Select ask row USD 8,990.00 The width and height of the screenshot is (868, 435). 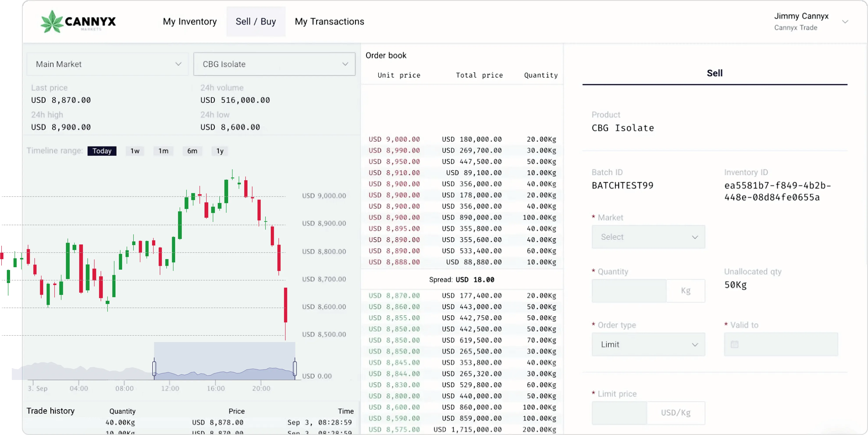pos(462,150)
